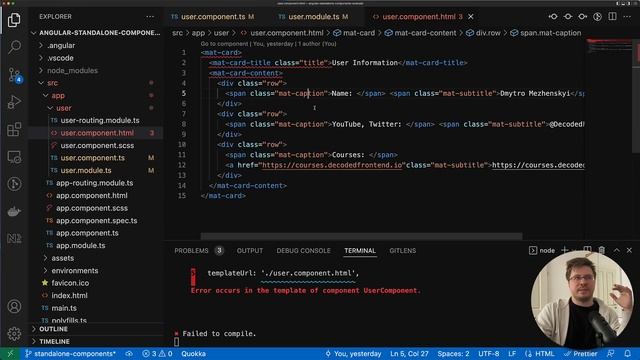Switch to user.component.ts tab

coord(213,17)
